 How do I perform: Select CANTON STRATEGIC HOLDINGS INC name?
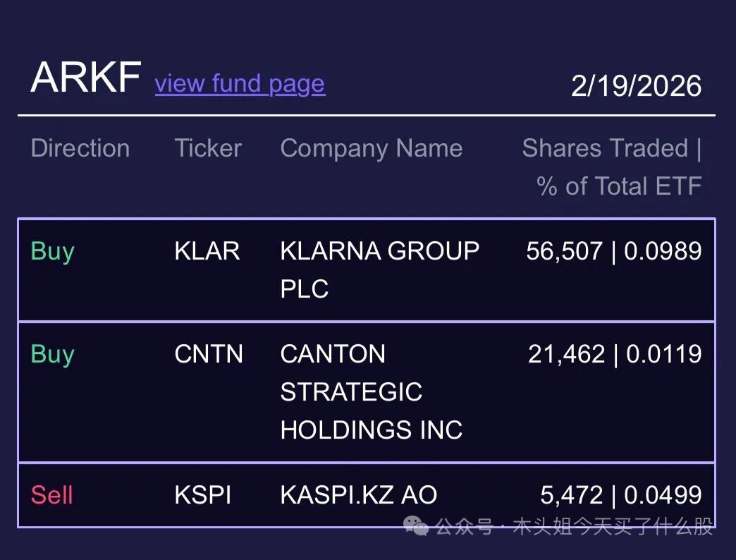point(372,391)
